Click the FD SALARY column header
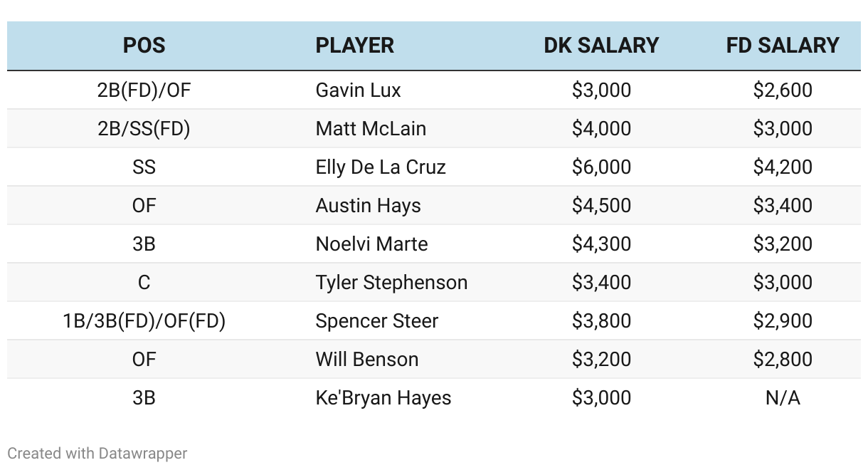This screenshot has height=470, width=868. pyautogui.click(x=783, y=46)
